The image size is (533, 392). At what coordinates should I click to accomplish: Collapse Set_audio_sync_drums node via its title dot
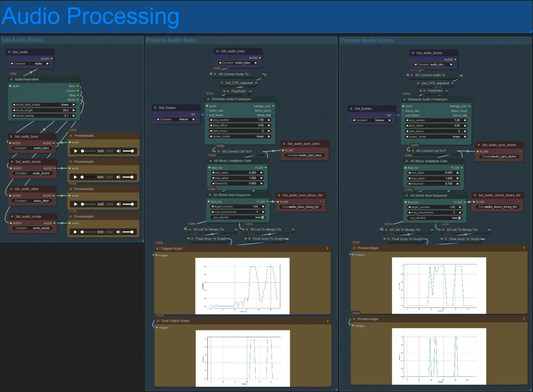[479, 145]
